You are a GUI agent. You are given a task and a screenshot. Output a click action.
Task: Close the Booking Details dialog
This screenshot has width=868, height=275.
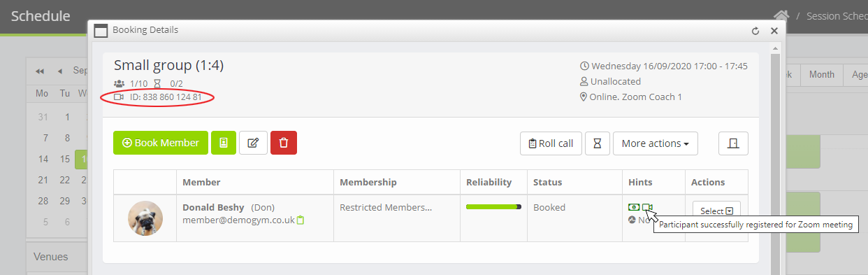click(774, 31)
